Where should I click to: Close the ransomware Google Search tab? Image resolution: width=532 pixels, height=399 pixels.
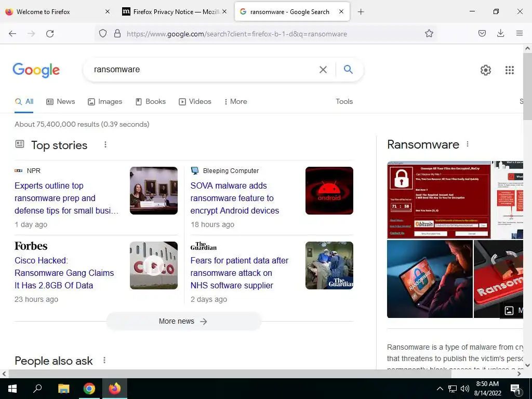click(x=341, y=11)
